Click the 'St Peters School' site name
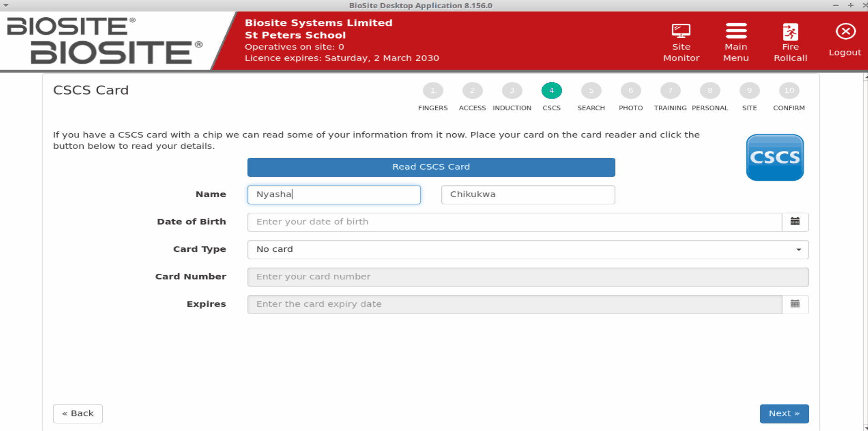Viewport: 868px width, 431px height. tap(295, 35)
